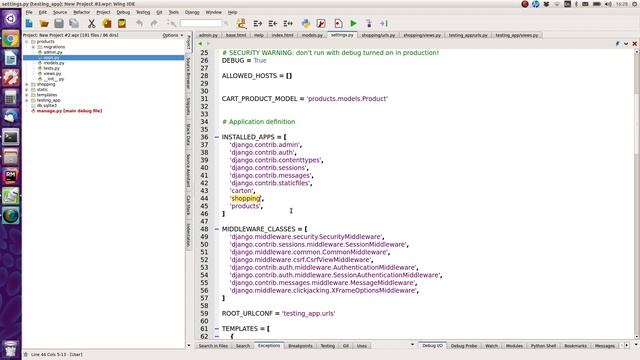Screen dimensions: 640x360
Task: Click the Run to cursor file icon
Action: click(338, 24)
